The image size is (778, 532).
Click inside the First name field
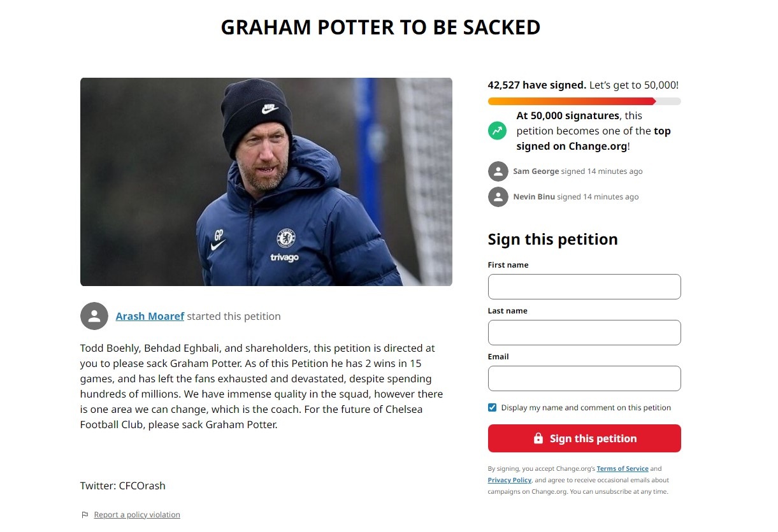pos(584,287)
